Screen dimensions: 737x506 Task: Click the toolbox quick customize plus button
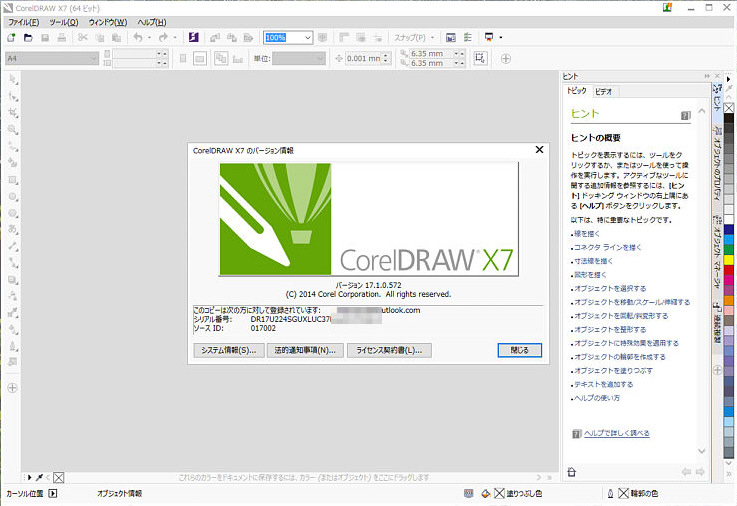(x=13, y=388)
